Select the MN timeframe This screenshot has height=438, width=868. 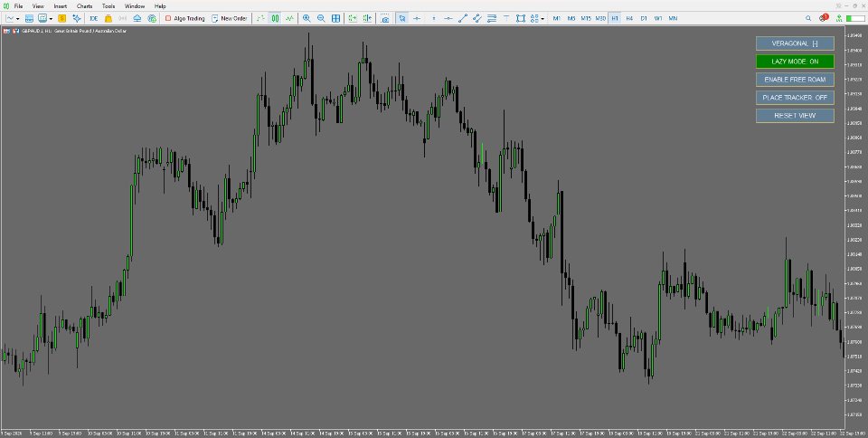pos(673,18)
